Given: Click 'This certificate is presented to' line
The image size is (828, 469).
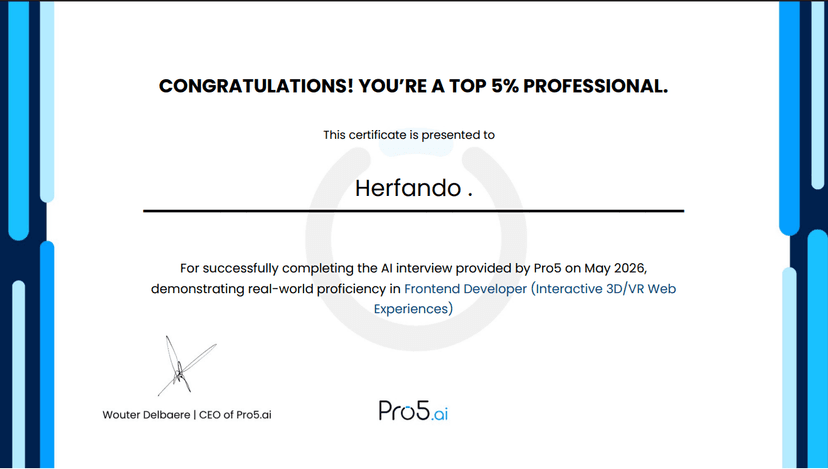Looking at the screenshot, I should click(x=409, y=135).
